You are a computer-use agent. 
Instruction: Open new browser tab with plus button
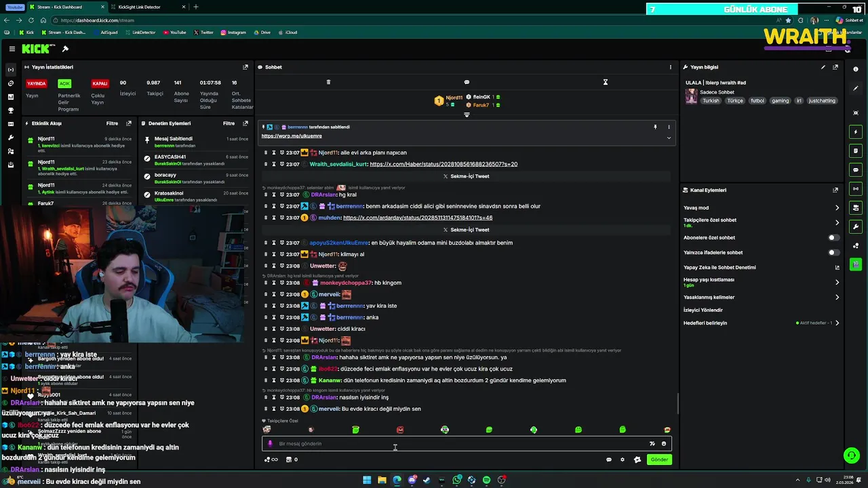pyautogui.click(x=196, y=7)
